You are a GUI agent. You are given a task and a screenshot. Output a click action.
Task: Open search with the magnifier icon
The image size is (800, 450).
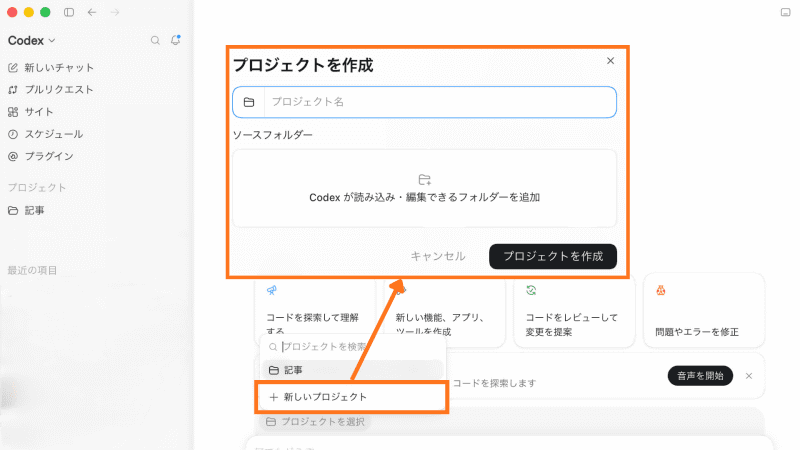click(155, 40)
